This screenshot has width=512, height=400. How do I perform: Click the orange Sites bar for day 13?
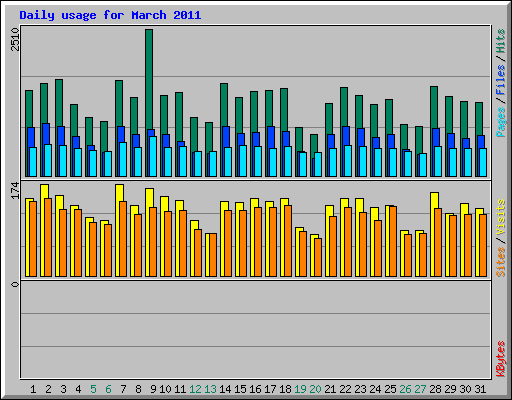click(x=213, y=255)
